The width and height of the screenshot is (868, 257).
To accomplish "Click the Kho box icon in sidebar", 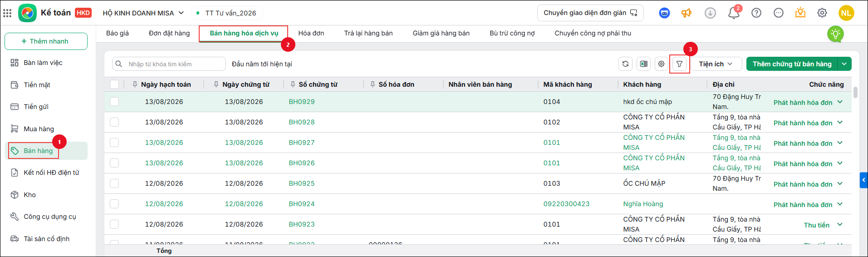I will click(15, 195).
